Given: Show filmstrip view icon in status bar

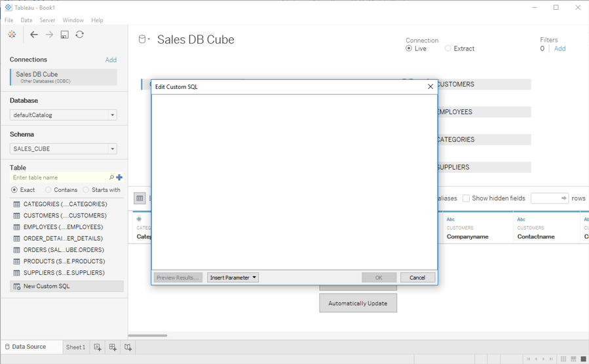Looking at the screenshot, I should pyautogui.click(x=573, y=359).
